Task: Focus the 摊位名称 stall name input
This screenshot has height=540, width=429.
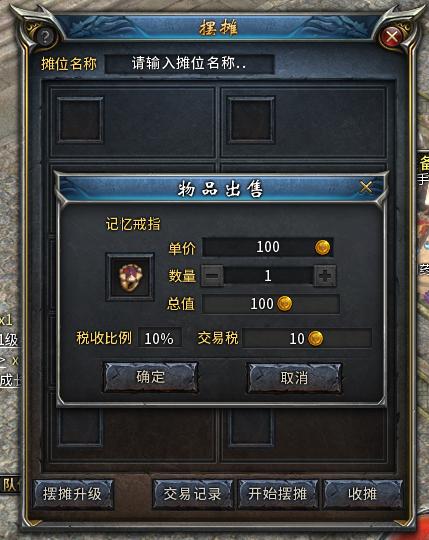Action: pyautogui.click(x=189, y=64)
